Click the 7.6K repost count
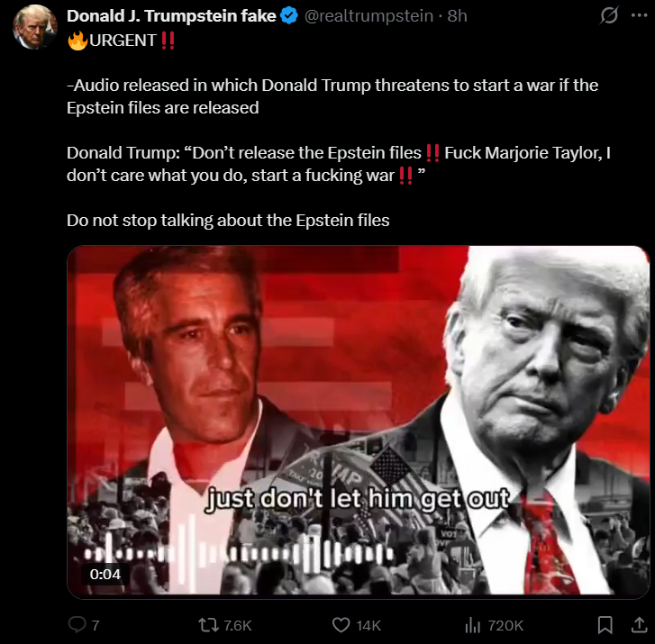The image size is (655, 644). coord(238,626)
